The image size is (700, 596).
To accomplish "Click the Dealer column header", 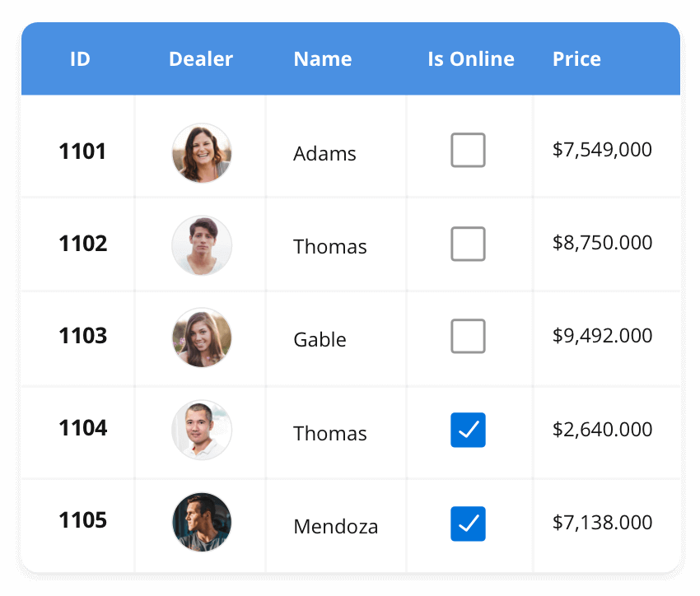I will click(x=201, y=59).
